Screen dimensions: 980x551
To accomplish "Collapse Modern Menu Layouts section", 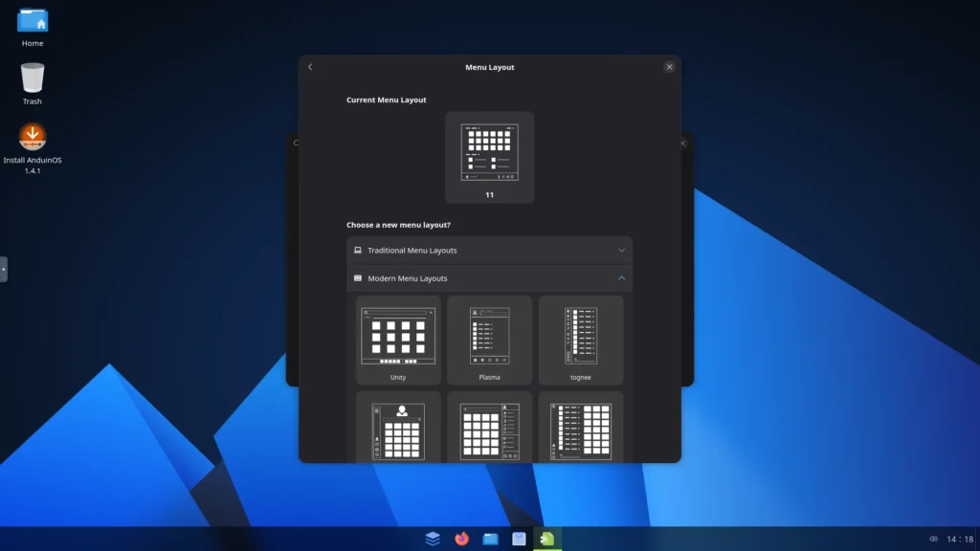I will point(489,278).
